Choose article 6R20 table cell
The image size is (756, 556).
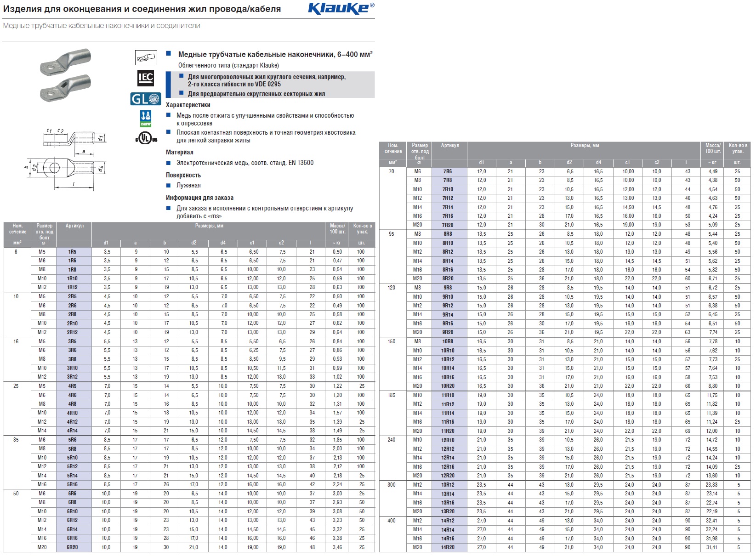tap(73, 547)
